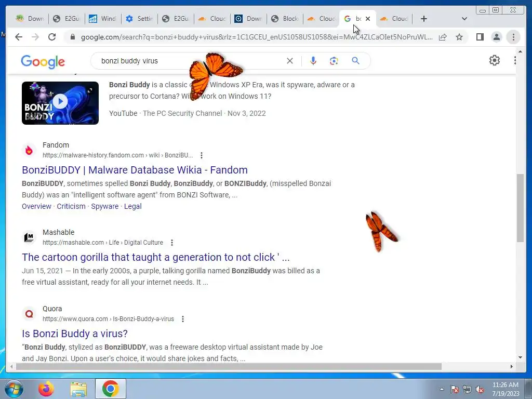This screenshot has height=399, width=532.
Task: Search by image with Google Lens
Action: pos(334,61)
